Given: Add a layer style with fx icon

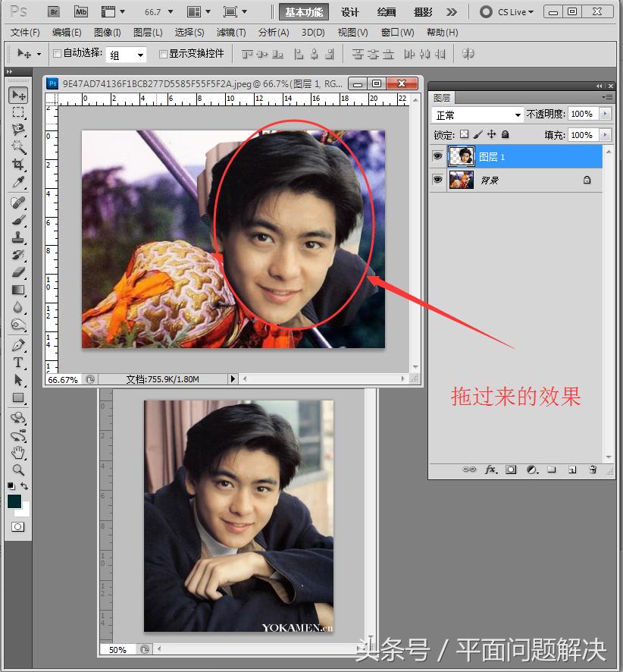Looking at the screenshot, I should point(490,470).
